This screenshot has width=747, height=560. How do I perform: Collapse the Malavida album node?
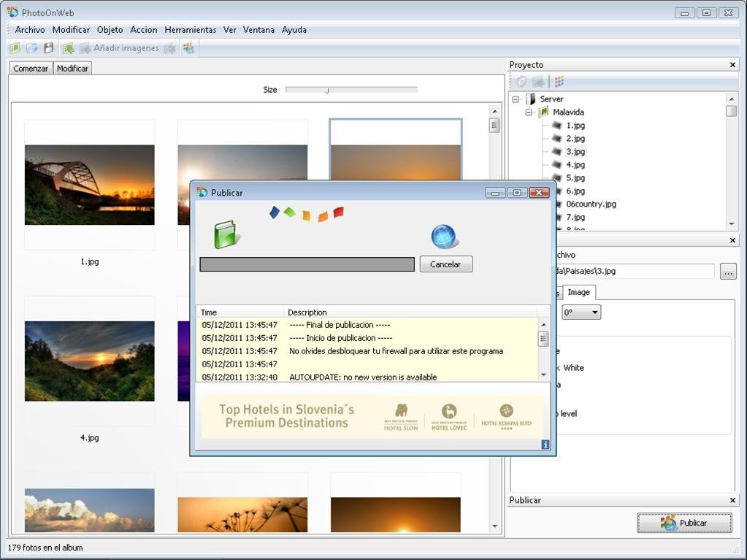[x=529, y=112]
